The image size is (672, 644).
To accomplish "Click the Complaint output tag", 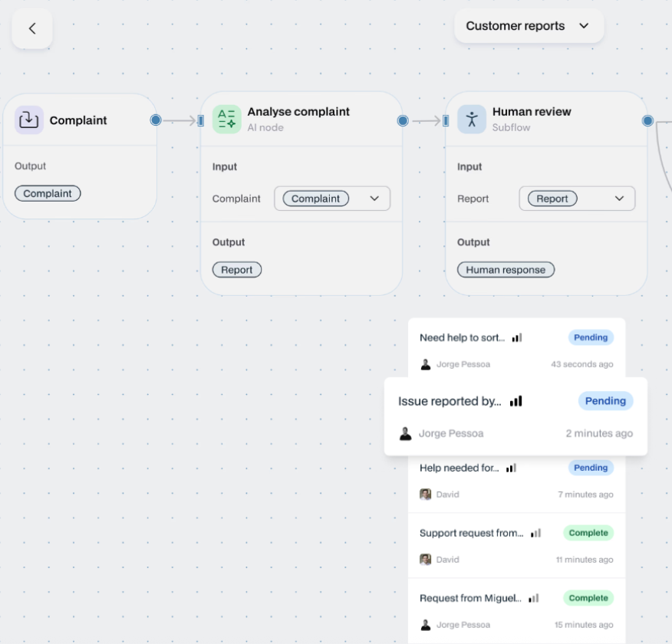I will [48, 194].
